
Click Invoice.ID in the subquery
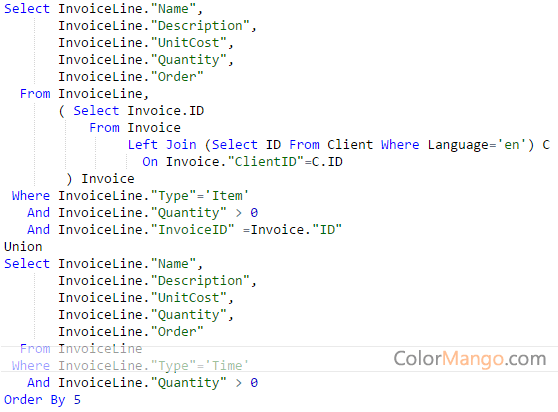point(166,111)
